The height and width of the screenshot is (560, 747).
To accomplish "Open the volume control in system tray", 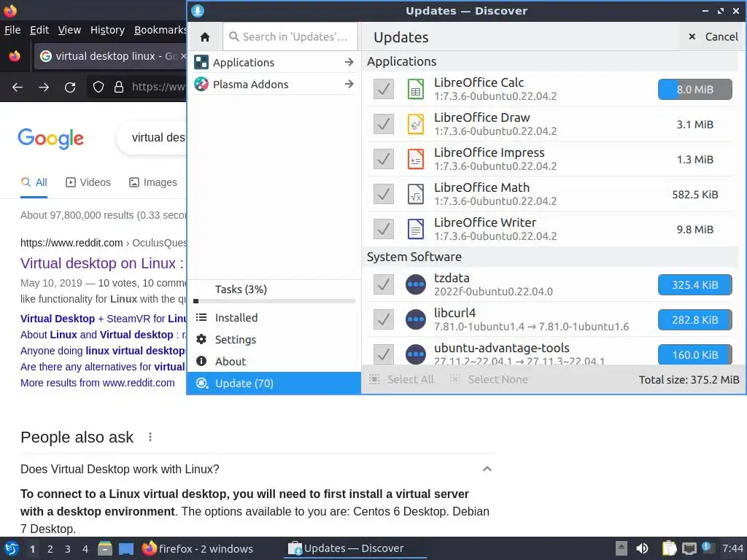I will click(x=642, y=548).
